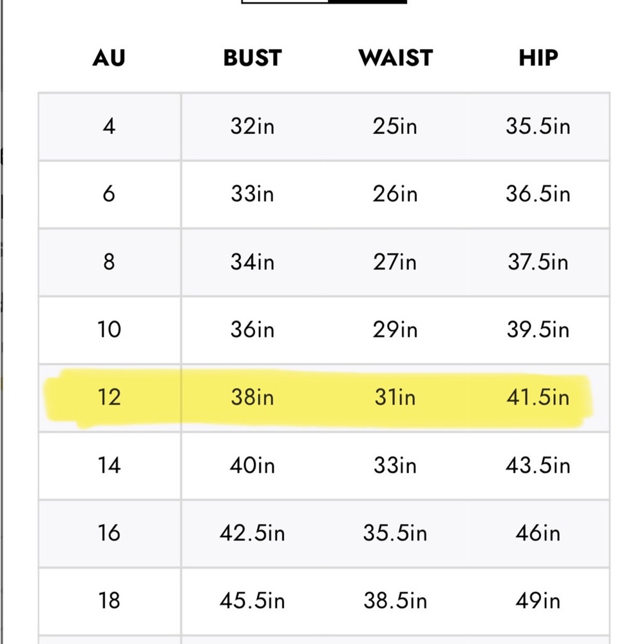This screenshot has width=644, height=644.
Task: Choose AU size 10 row label
Action: click(x=109, y=330)
